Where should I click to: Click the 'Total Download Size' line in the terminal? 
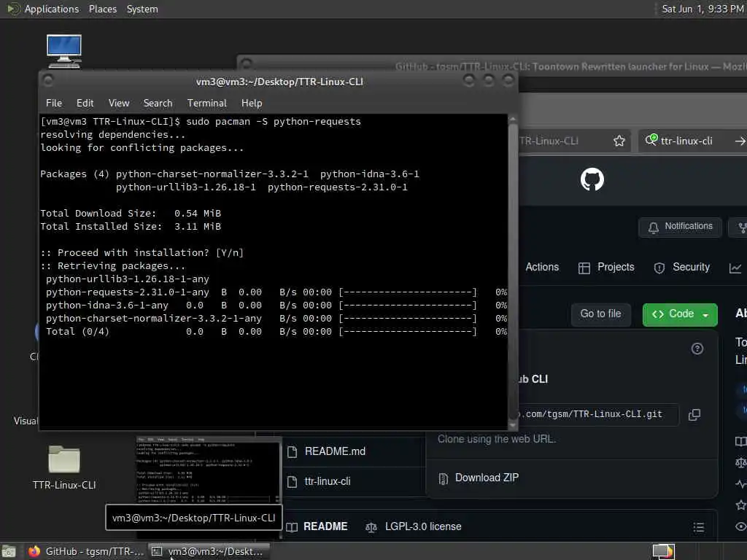[x=131, y=214]
